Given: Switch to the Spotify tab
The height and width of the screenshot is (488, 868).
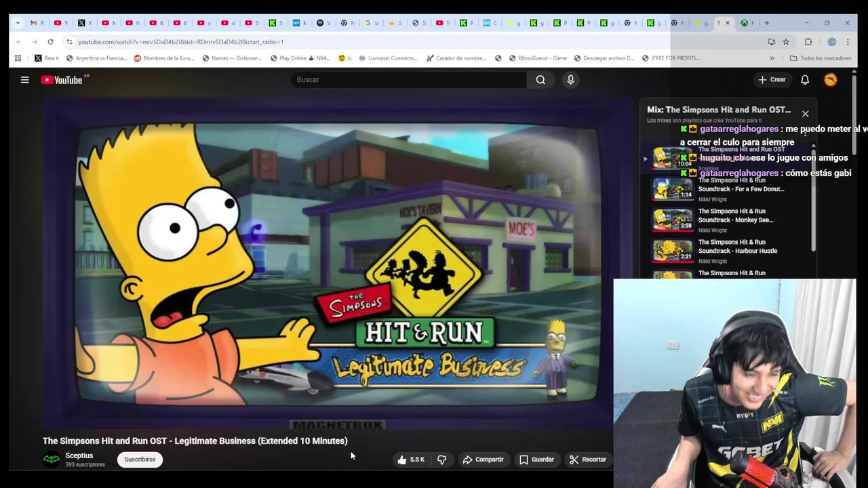Looking at the screenshot, I should coord(323,23).
